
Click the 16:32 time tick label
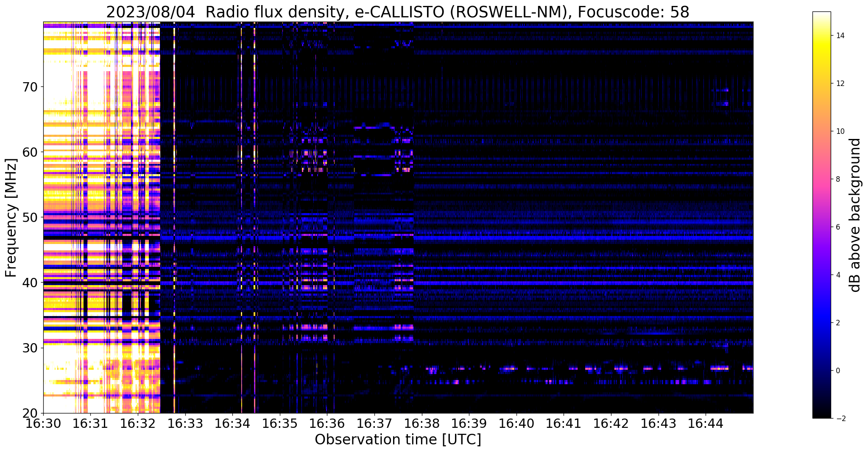[x=138, y=424]
